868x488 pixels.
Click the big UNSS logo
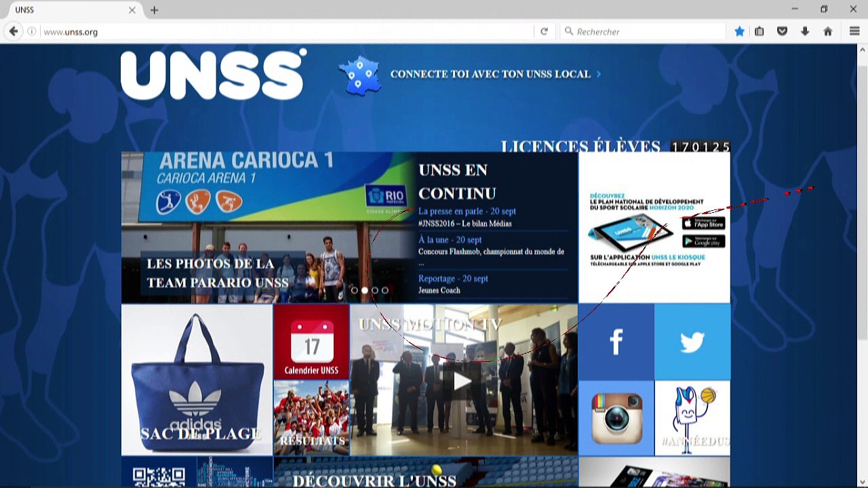pyautogui.click(x=214, y=75)
